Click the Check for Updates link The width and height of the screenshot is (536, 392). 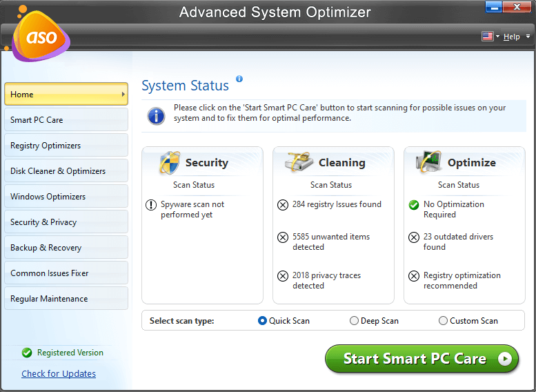[59, 373]
